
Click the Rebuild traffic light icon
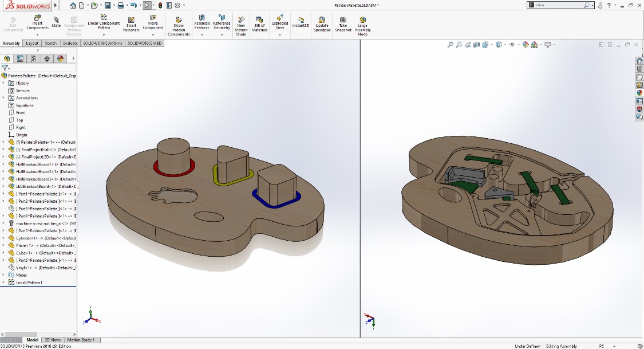pos(160,5)
